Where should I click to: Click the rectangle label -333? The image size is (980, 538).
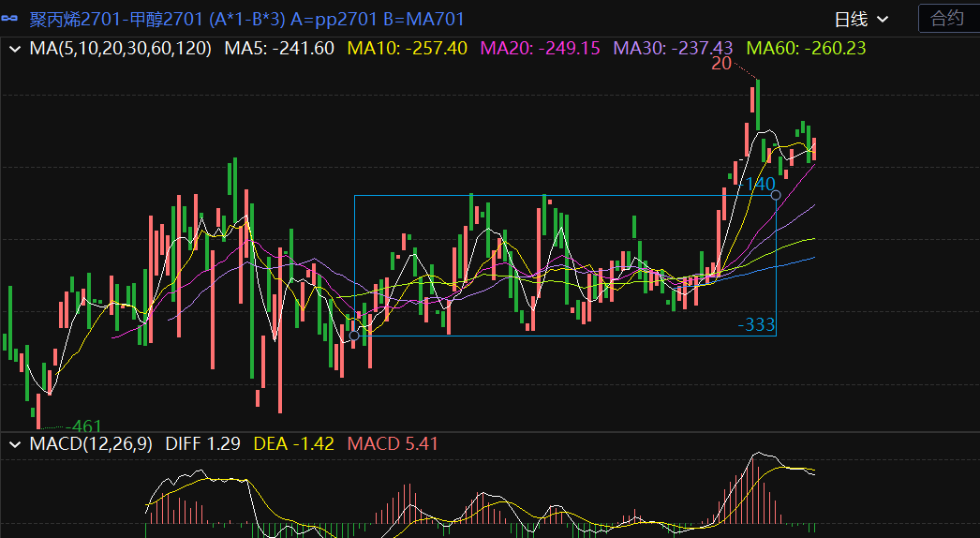pyautogui.click(x=756, y=324)
